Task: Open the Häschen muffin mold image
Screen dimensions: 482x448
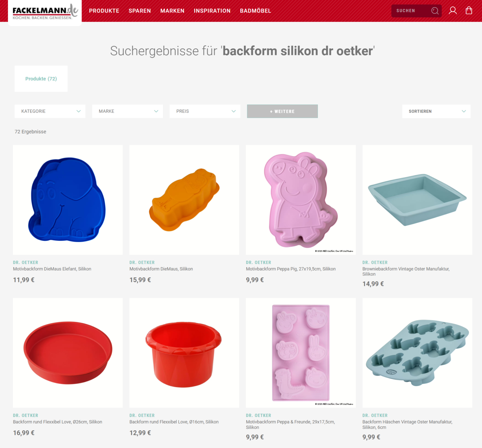Action: [x=417, y=353]
